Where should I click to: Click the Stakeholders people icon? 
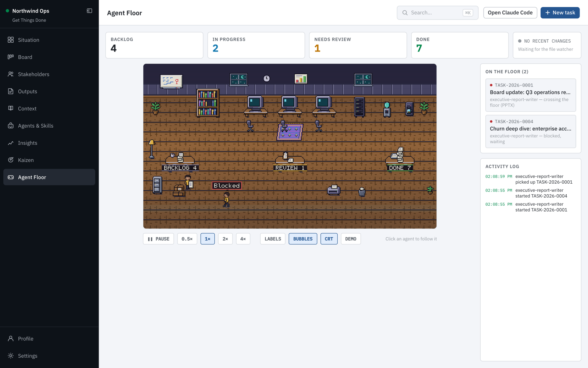pos(11,74)
